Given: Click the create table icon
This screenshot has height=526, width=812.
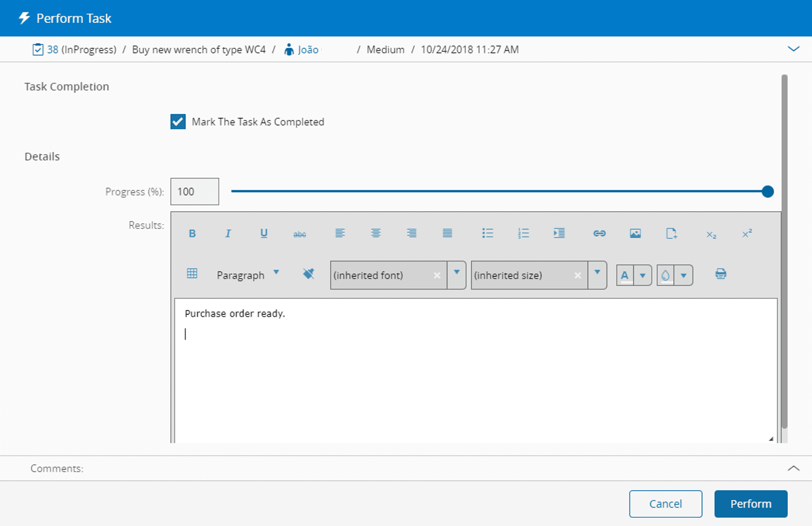Looking at the screenshot, I should click(192, 274).
